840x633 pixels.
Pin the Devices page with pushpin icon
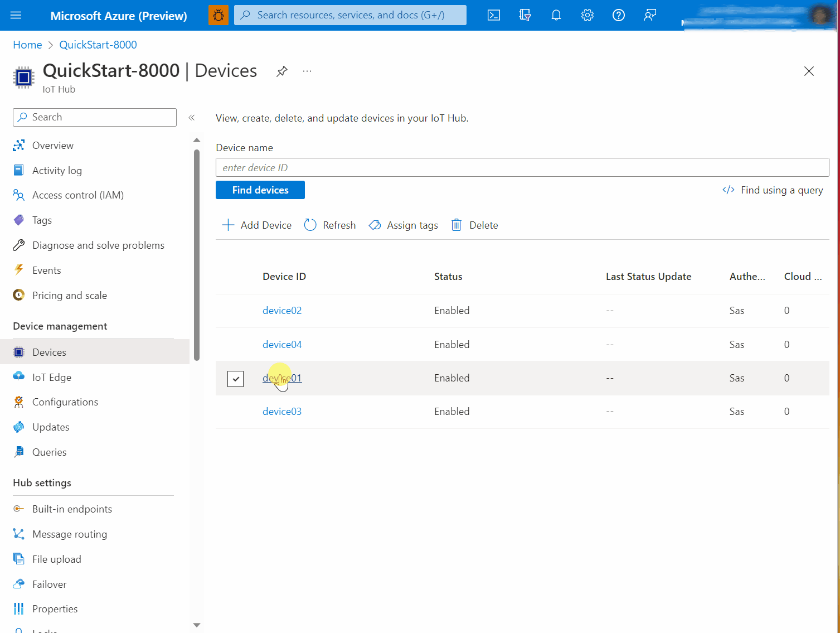(282, 71)
